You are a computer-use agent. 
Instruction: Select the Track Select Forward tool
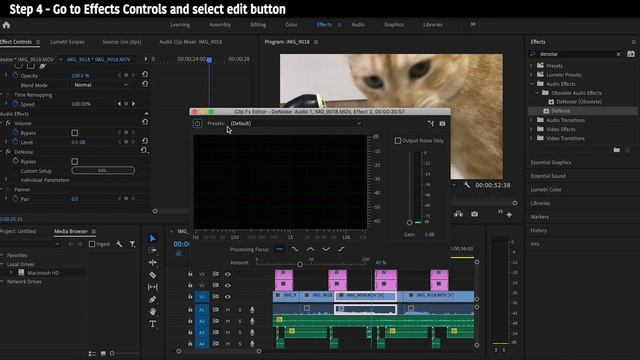[x=153, y=250]
